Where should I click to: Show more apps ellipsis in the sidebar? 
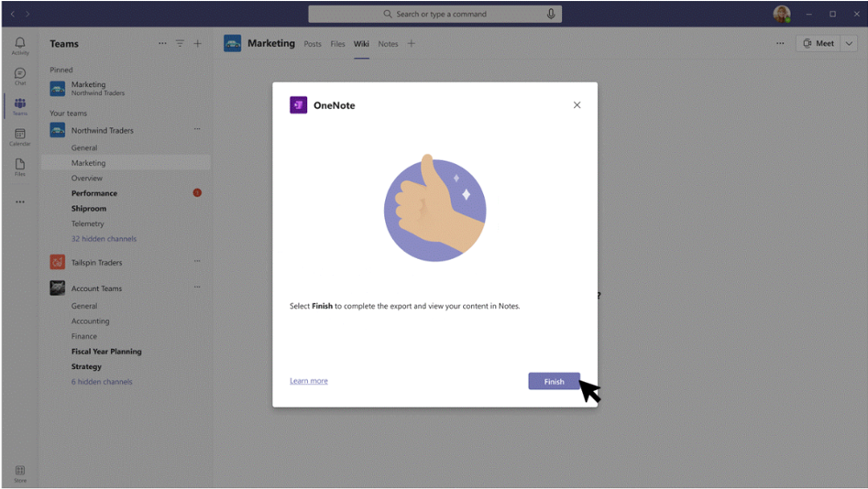point(20,201)
